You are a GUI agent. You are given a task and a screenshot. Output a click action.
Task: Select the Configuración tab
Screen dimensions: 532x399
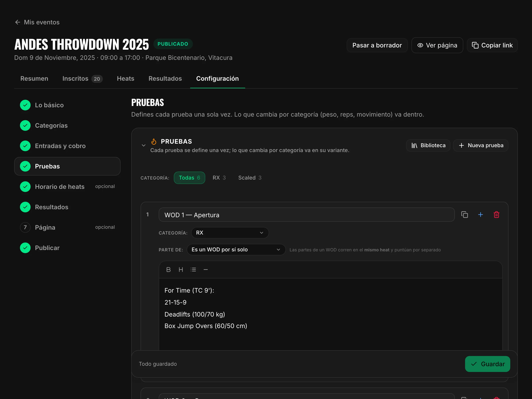[x=217, y=78]
